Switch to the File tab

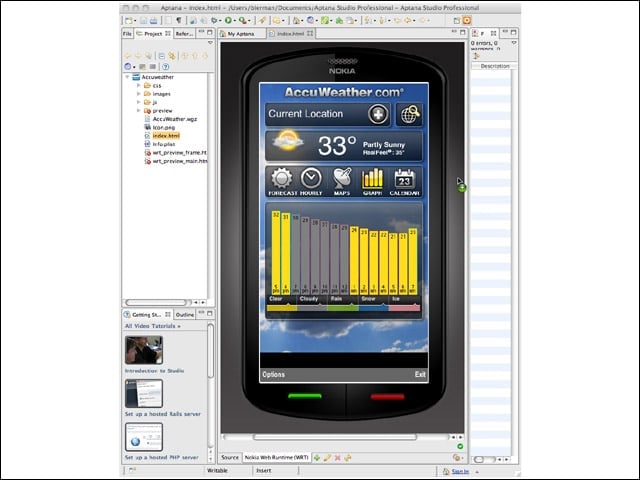(x=127, y=33)
